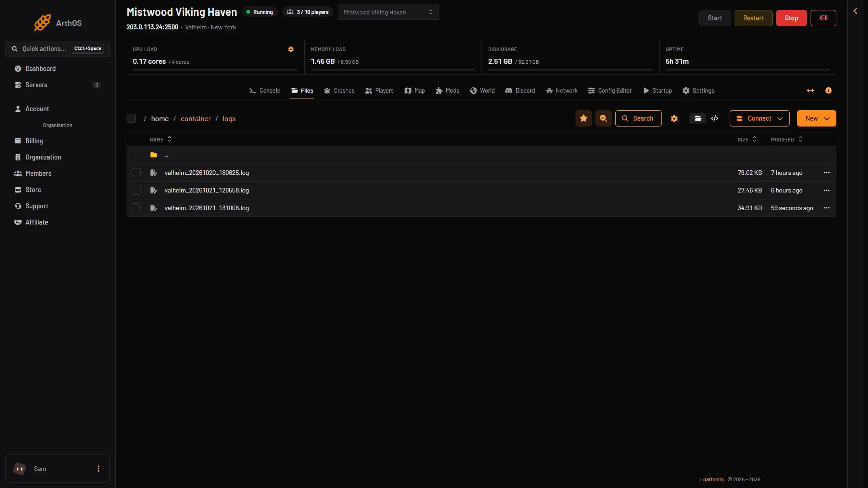The image size is (868, 488).
Task: Expand the Connect dropdown button
Action: click(x=759, y=118)
